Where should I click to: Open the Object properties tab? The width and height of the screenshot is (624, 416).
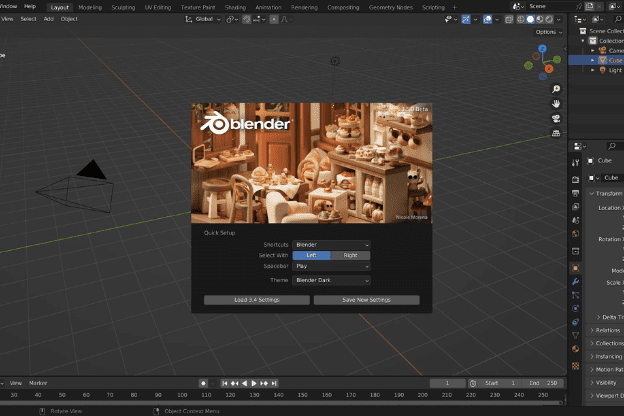click(575, 268)
